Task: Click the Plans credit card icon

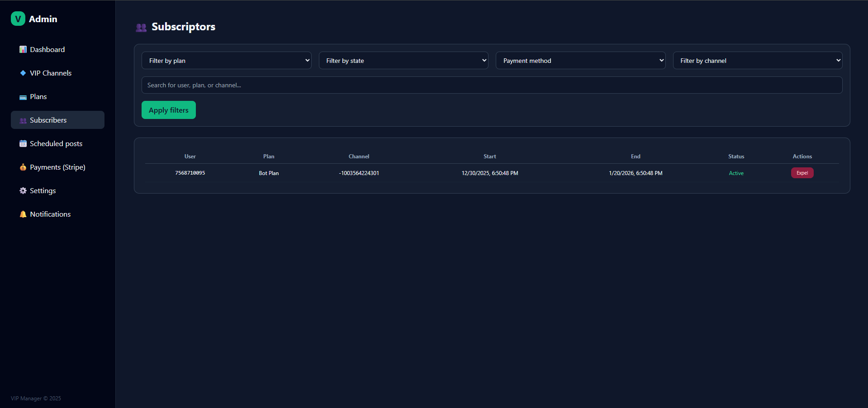Action: pyautogui.click(x=23, y=96)
